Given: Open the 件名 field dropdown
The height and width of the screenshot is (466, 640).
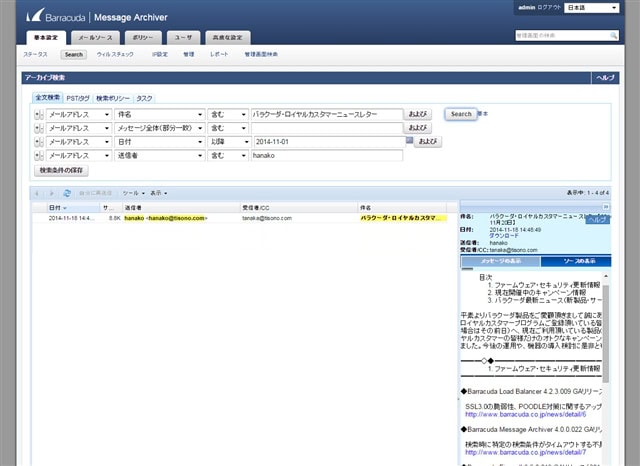Looking at the screenshot, I should (x=160, y=115).
